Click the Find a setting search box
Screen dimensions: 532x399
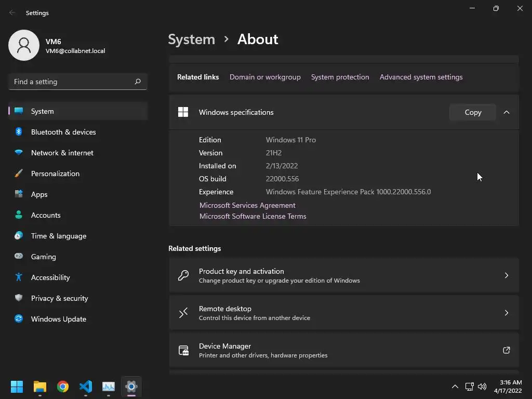coord(78,82)
